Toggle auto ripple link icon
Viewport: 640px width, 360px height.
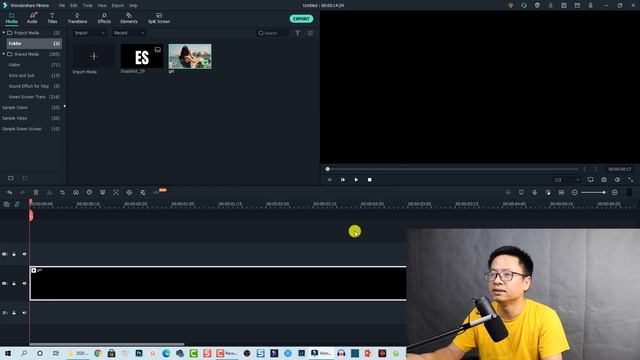[x=17, y=204]
